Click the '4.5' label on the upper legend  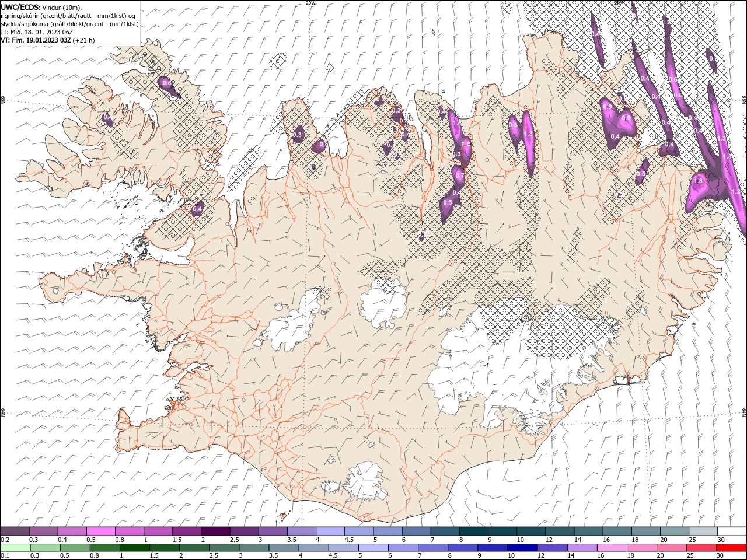[349, 540]
